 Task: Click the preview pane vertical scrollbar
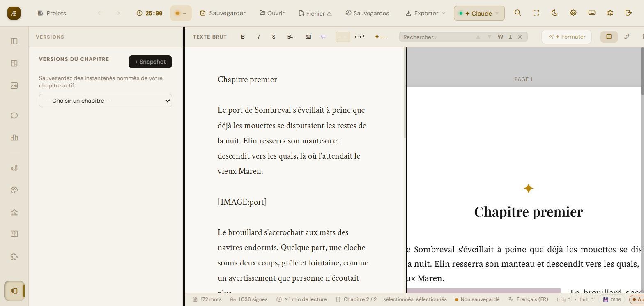coord(642,71)
